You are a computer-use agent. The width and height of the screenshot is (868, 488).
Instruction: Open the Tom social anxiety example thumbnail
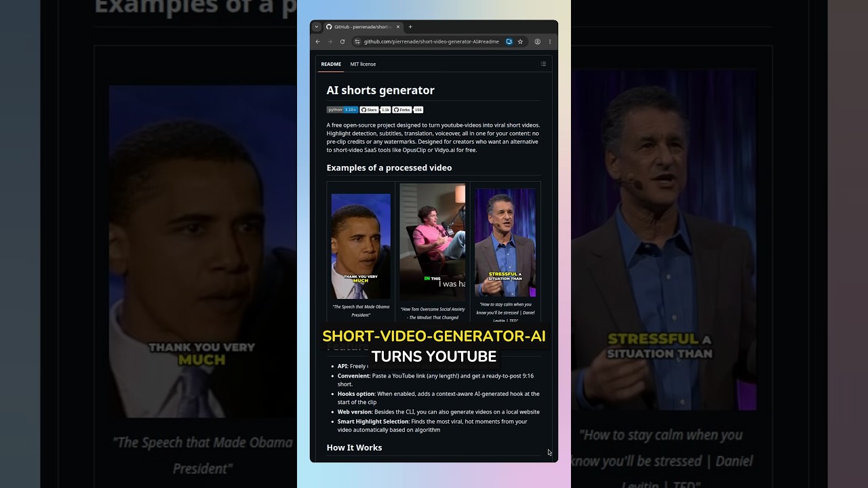433,243
